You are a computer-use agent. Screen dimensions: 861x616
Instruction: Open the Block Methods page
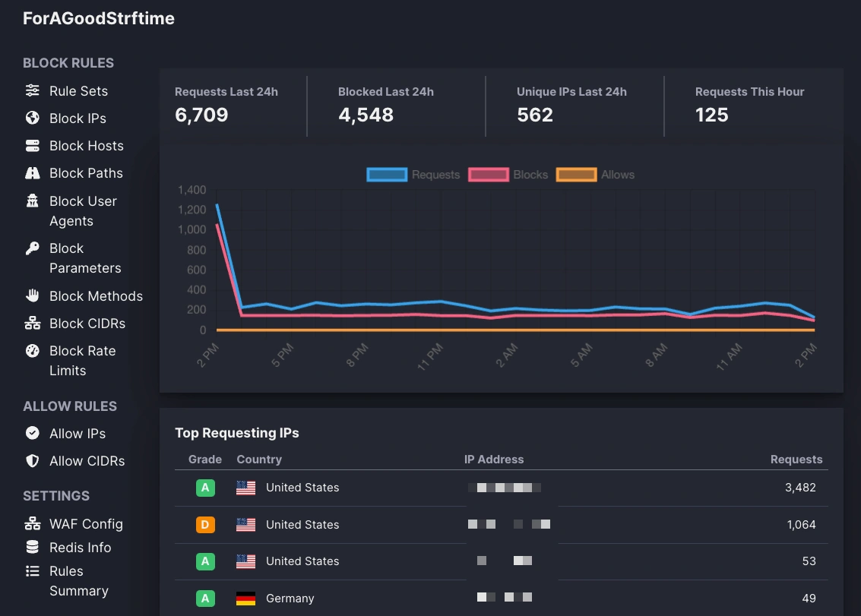[96, 296]
